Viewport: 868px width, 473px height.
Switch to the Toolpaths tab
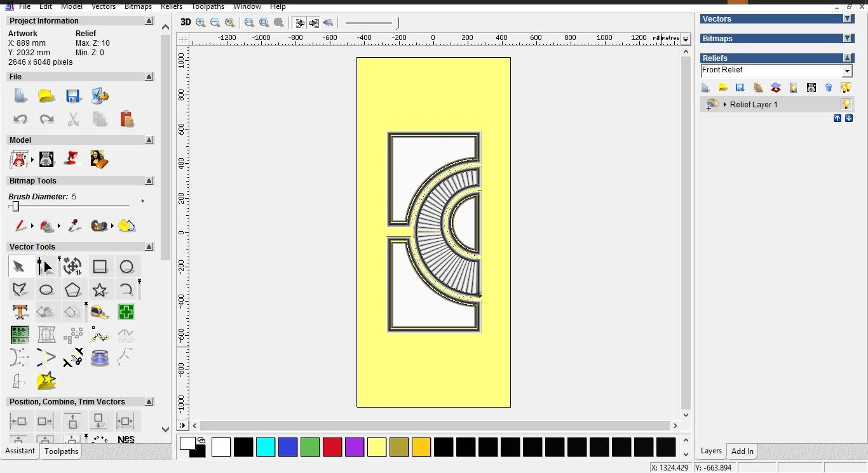tap(62, 451)
